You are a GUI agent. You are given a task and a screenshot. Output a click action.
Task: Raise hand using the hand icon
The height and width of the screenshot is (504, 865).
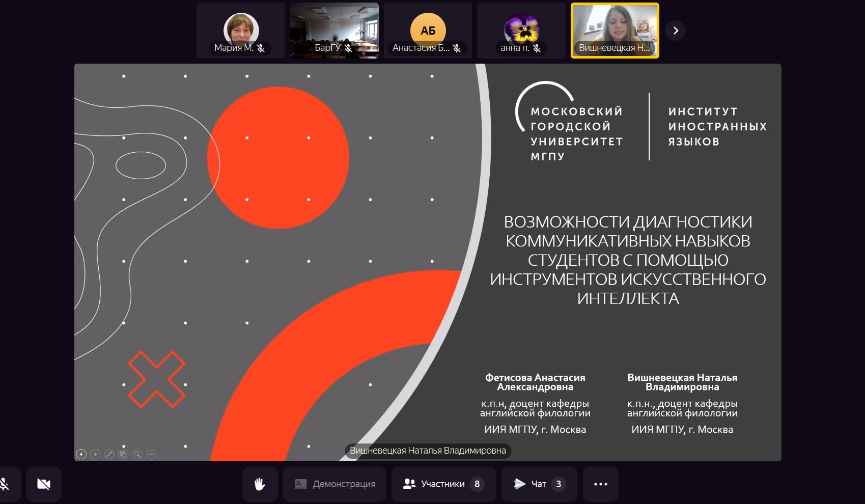coord(260,484)
